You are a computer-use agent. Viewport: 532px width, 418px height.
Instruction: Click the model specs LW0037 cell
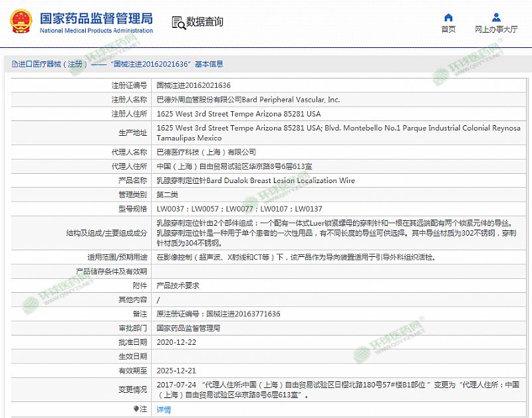[239, 208]
